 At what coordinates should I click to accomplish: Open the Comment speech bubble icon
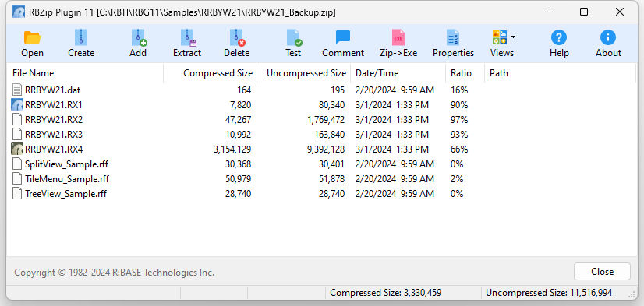pos(343,37)
